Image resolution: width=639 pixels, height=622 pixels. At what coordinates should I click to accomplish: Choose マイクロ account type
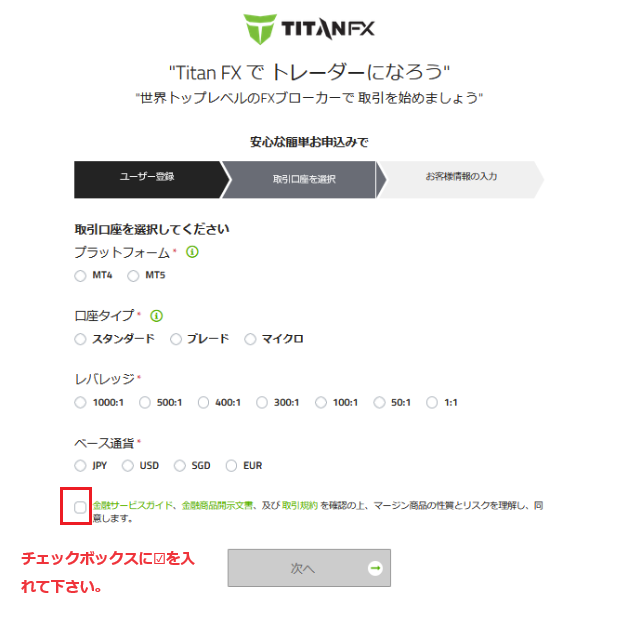point(250,339)
